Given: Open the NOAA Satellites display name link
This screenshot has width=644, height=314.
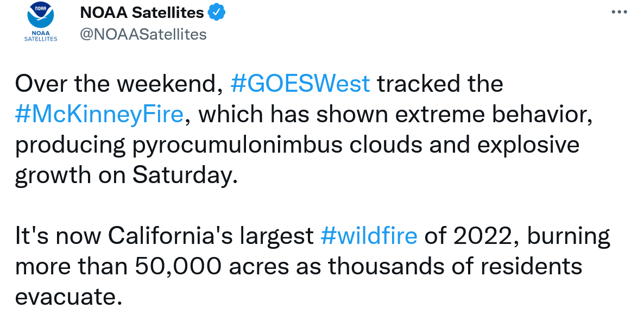Looking at the screenshot, I should click(x=142, y=12).
